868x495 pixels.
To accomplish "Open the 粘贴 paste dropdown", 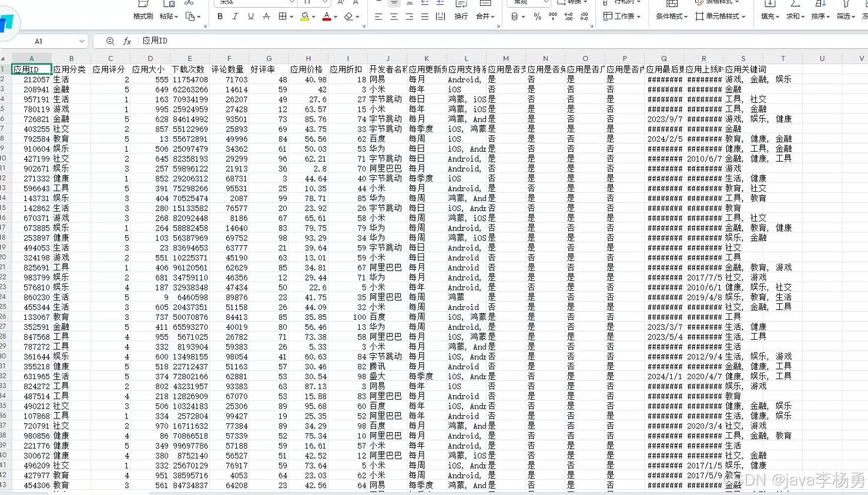I will (x=169, y=16).
